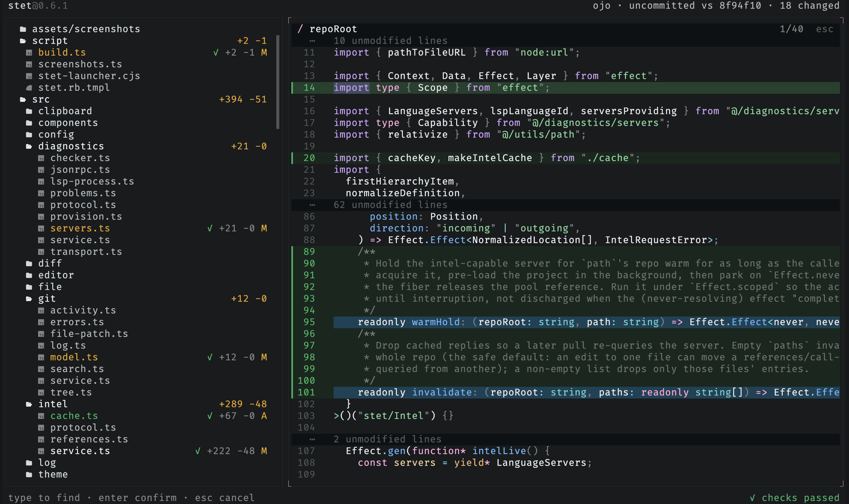The height and width of the screenshot is (504, 849).
Task: Expand the 62 unmodified lines fold
Action: pos(565,205)
